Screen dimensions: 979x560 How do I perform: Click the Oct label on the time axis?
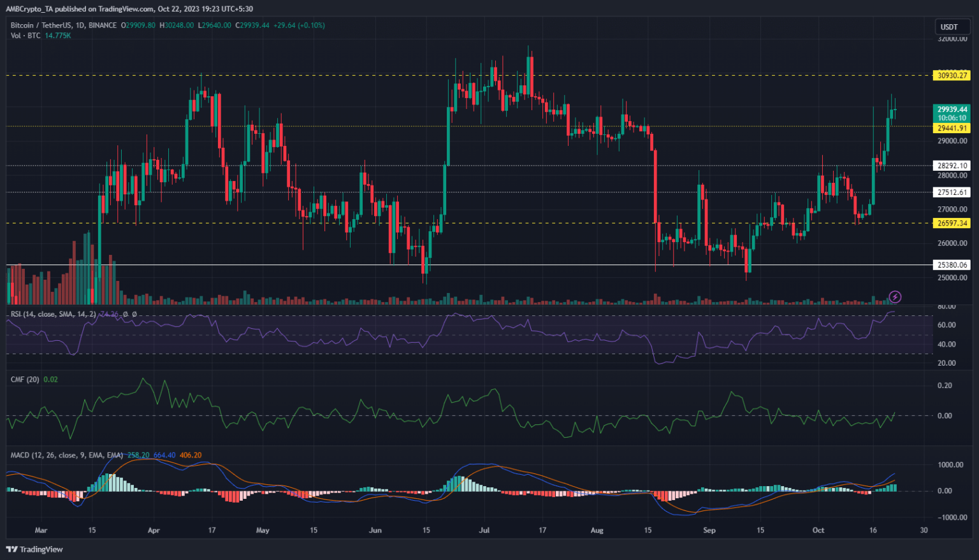pos(818,530)
